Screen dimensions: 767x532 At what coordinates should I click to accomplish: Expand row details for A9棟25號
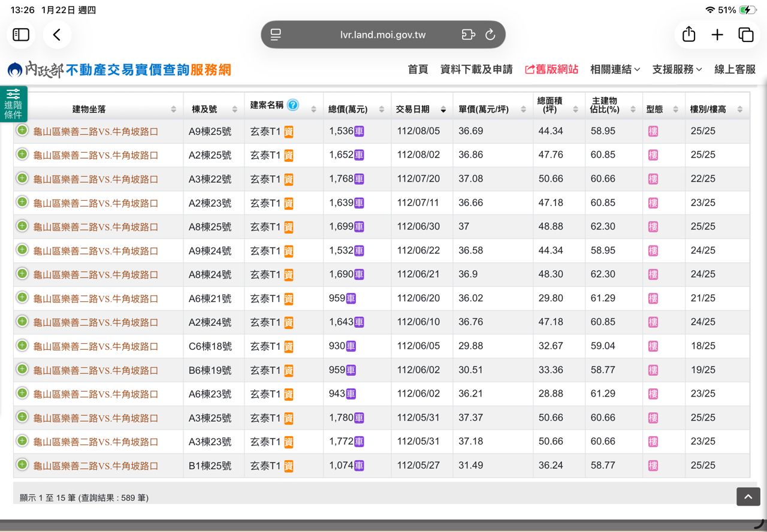22,131
